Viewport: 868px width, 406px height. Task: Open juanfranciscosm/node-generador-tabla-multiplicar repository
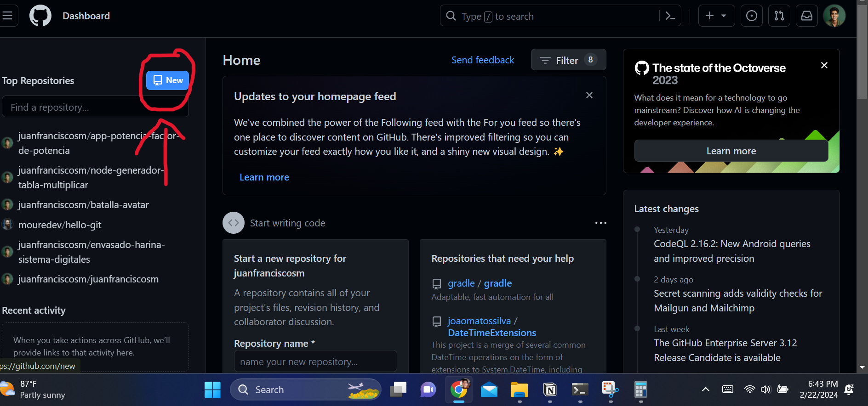91,177
